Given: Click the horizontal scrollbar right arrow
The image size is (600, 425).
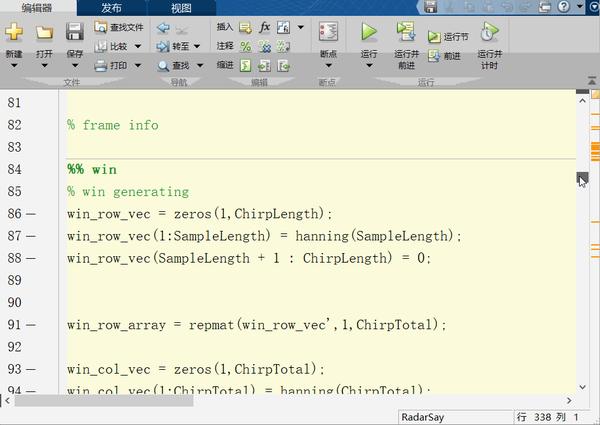Looking at the screenshot, I should pos(569,401).
